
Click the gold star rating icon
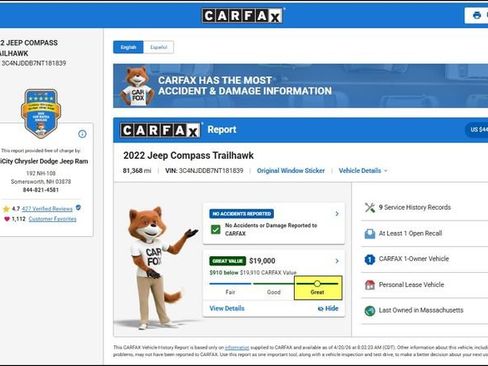tap(6, 209)
